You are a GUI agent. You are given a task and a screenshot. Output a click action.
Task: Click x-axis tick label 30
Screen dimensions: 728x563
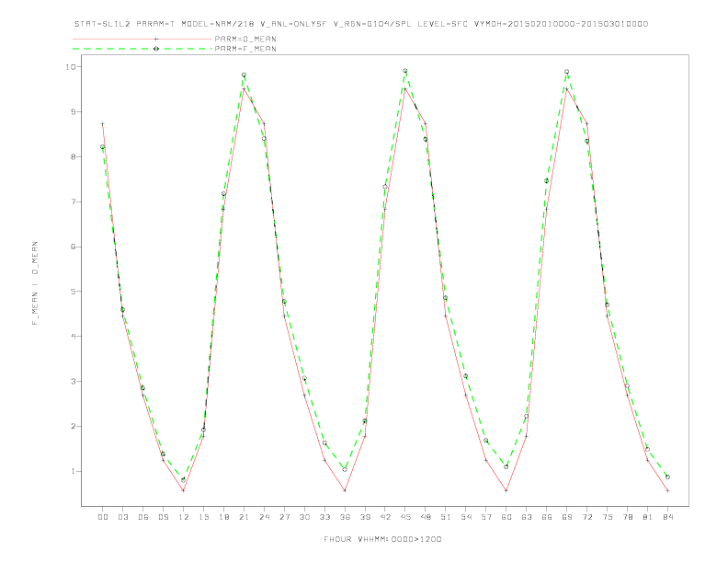(x=304, y=517)
